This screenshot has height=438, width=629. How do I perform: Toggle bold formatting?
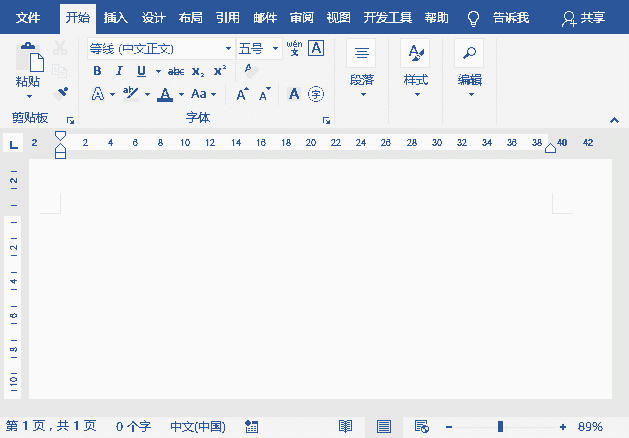97,71
